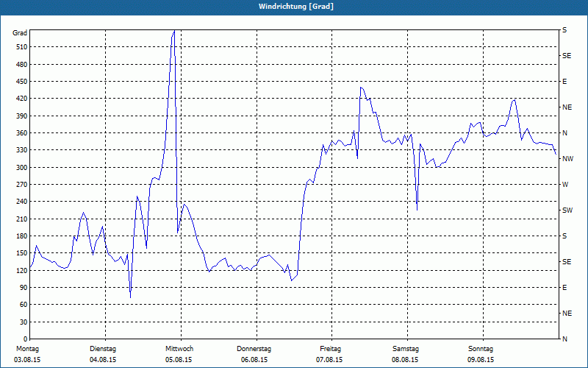Select the 30 axis tick label
This screenshot has width=588, height=368.
tap(24, 322)
